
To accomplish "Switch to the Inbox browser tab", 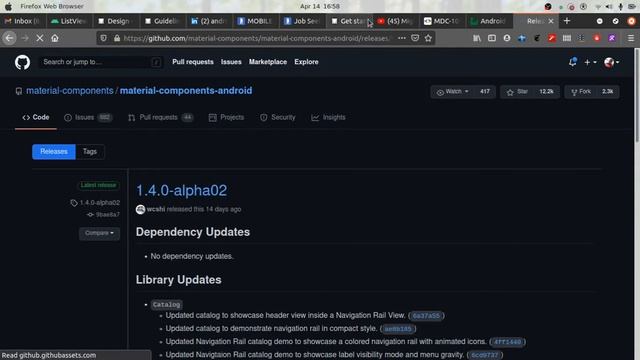I will [x=23, y=21].
